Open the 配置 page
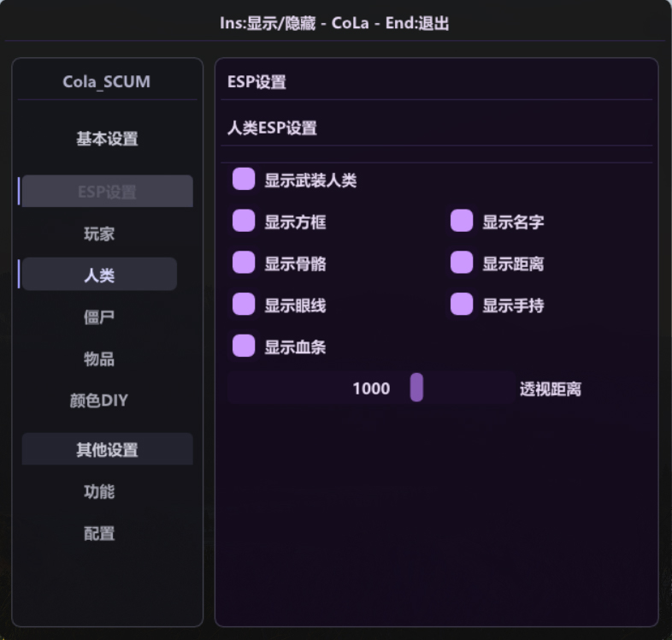The height and width of the screenshot is (640, 672). [x=99, y=533]
